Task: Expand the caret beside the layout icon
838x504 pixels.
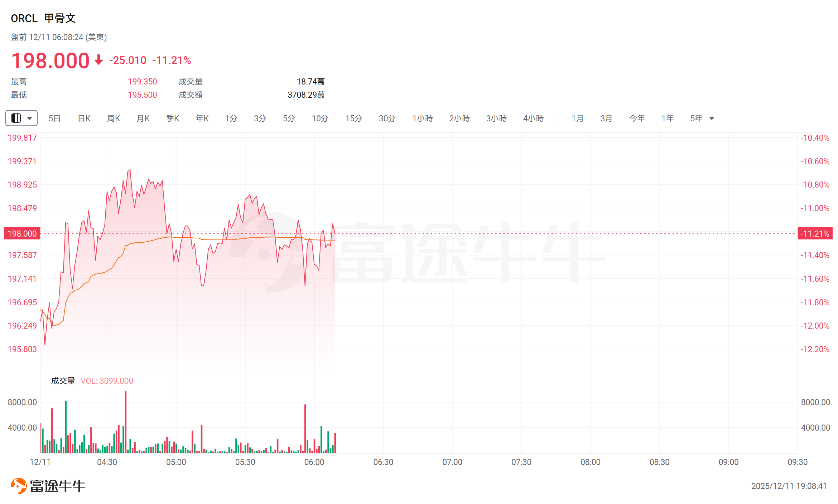Action: [x=30, y=118]
